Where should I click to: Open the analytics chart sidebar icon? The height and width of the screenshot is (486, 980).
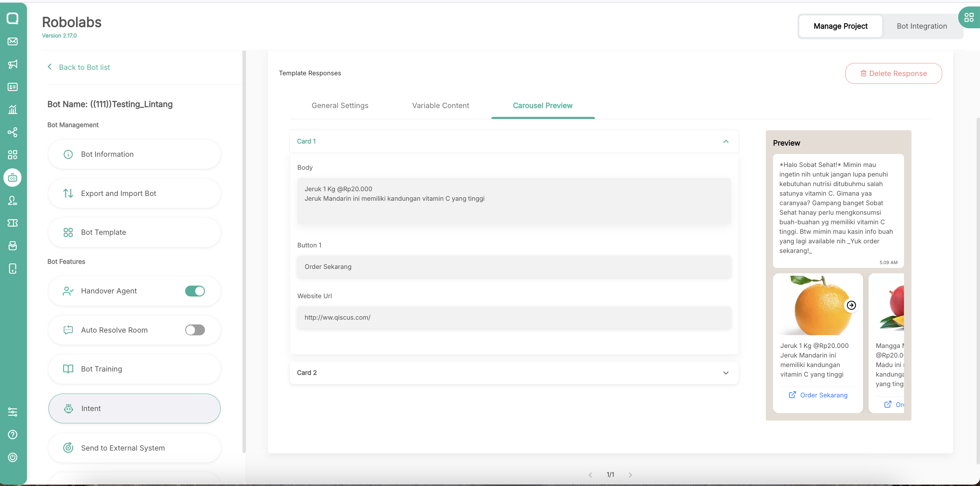[13, 109]
